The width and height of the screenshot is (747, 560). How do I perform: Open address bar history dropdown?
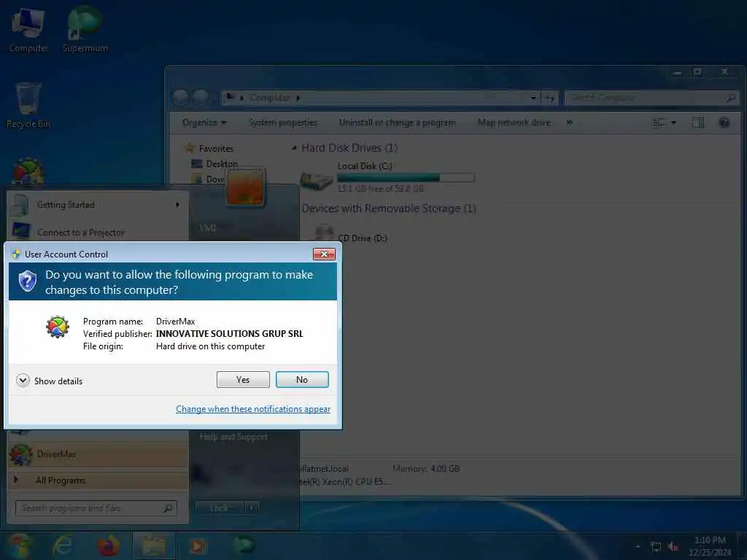533,98
